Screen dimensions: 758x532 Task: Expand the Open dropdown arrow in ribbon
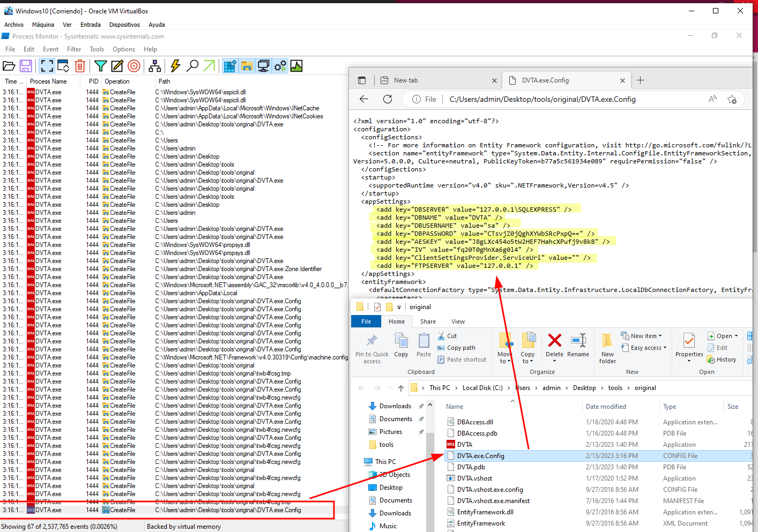tap(736, 336)
